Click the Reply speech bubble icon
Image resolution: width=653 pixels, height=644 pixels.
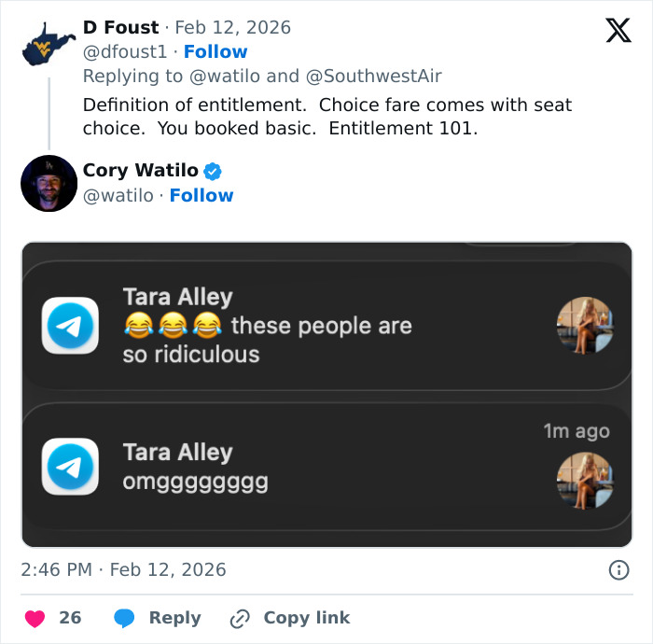[x=124, y=618]
